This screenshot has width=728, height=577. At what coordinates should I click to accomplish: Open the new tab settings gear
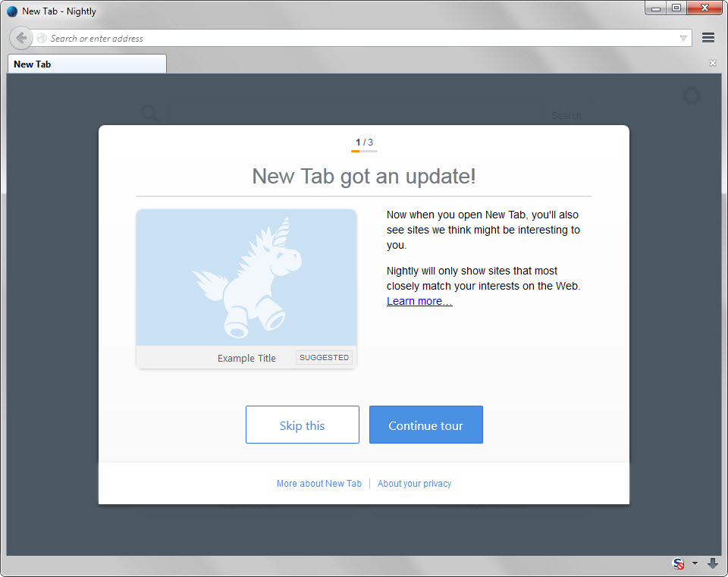[x=692, y=96]
